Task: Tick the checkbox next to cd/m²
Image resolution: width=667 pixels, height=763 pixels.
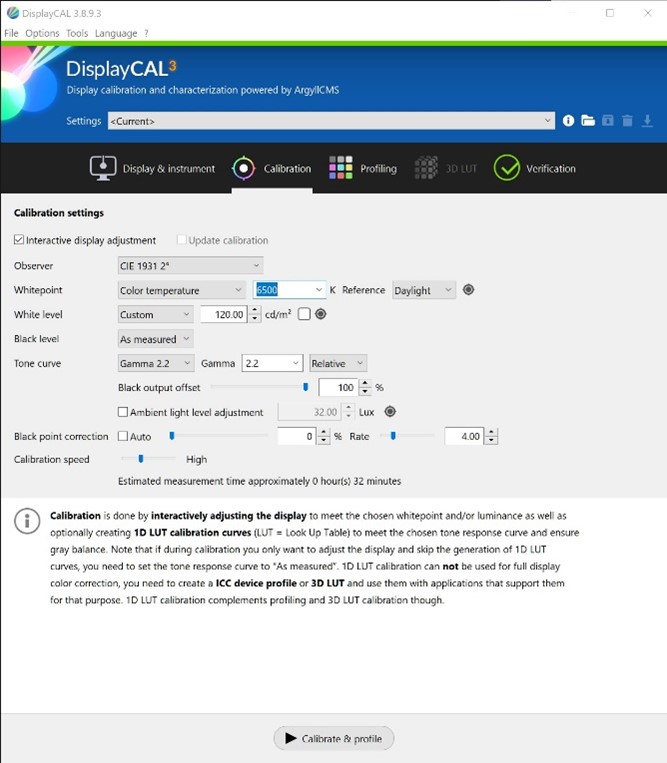Action: pos(304,314)
